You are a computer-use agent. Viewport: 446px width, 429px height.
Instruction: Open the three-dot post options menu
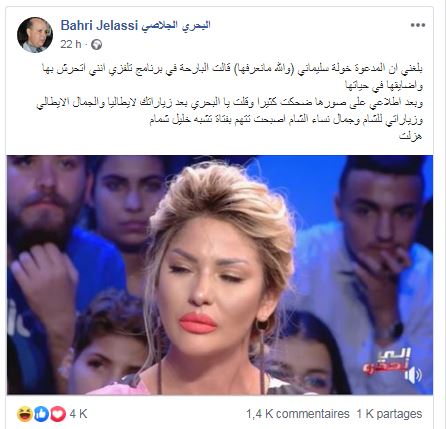coord(418,25)
